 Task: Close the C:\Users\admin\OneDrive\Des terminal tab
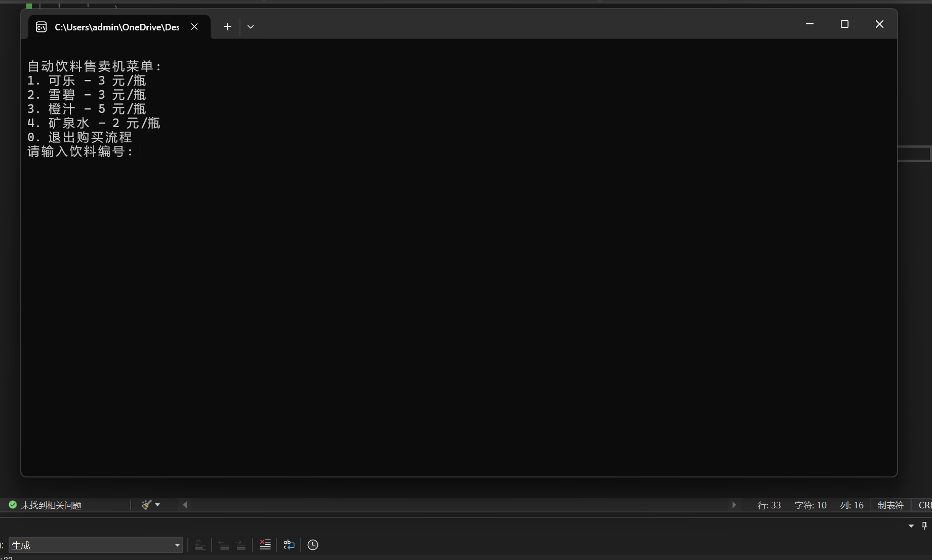(194, 26)
